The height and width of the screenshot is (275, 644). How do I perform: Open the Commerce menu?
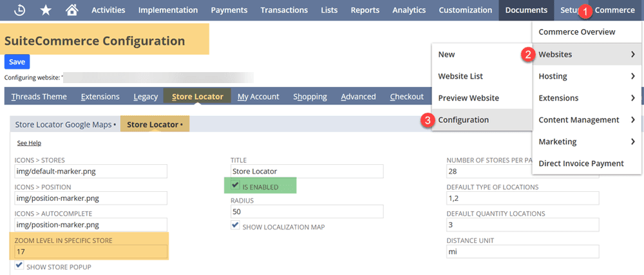click(615, 10)
